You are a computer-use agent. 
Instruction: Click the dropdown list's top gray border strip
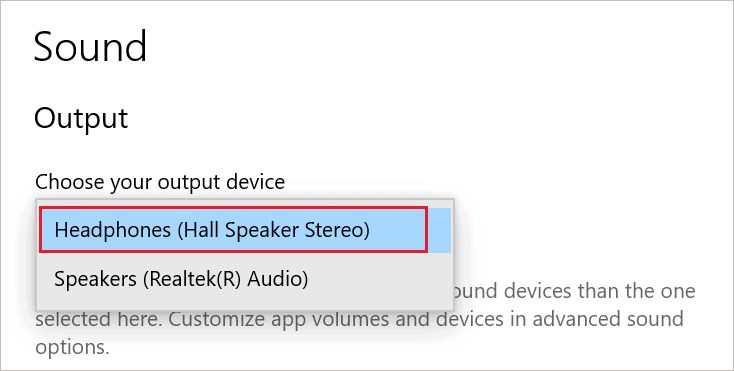click(245, 203)
